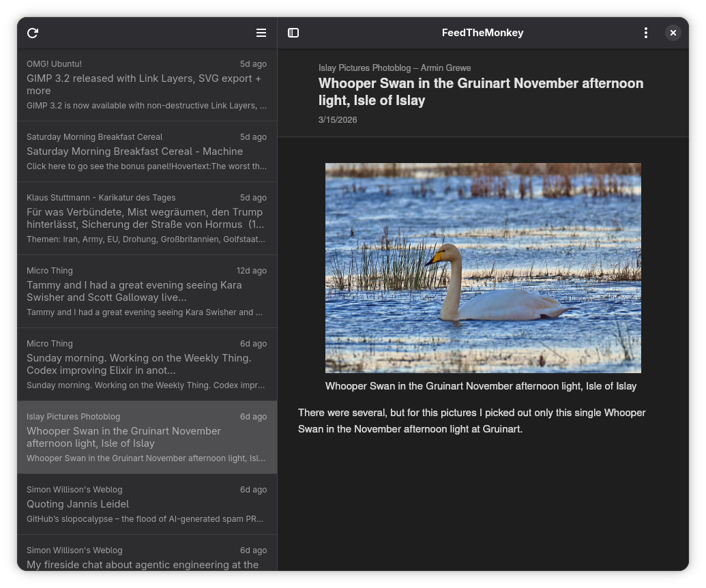Click the Whooper Swan photo

483,267
